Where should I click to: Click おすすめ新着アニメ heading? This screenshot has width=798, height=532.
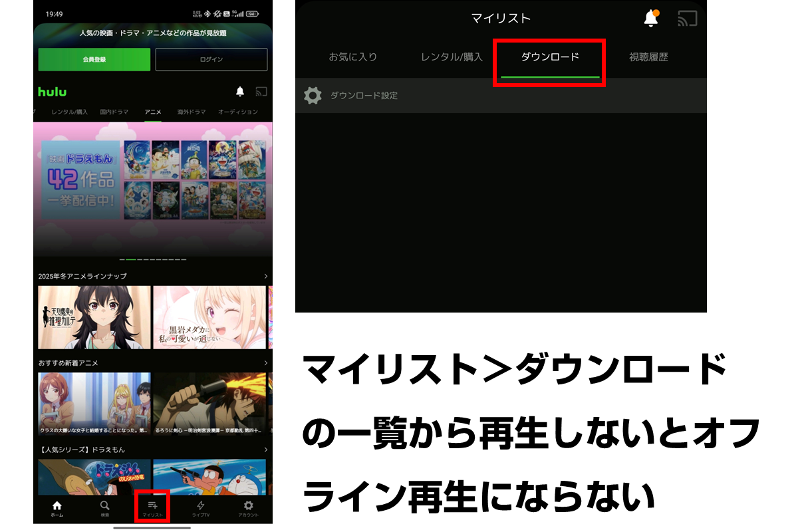click(x=68, y=363)
